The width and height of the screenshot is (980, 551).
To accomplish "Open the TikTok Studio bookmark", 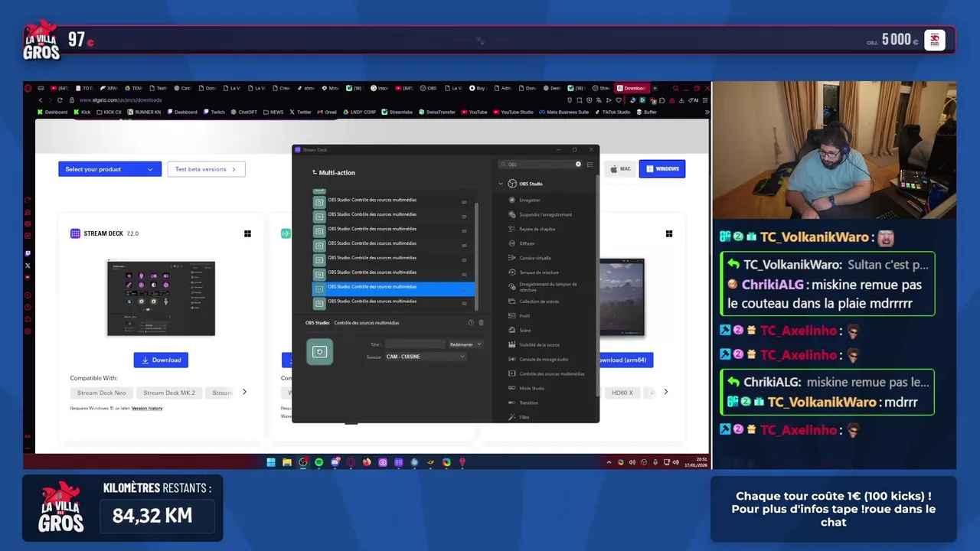I will [x=612, y=112].
